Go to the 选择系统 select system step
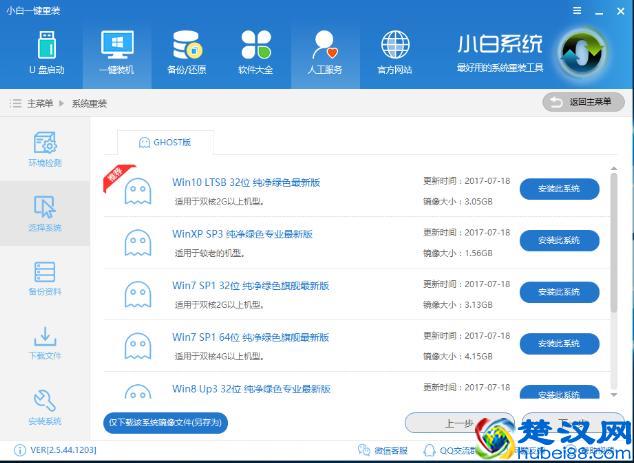The image size is (634, 463). pyautogui.click(x=45, y=214)
